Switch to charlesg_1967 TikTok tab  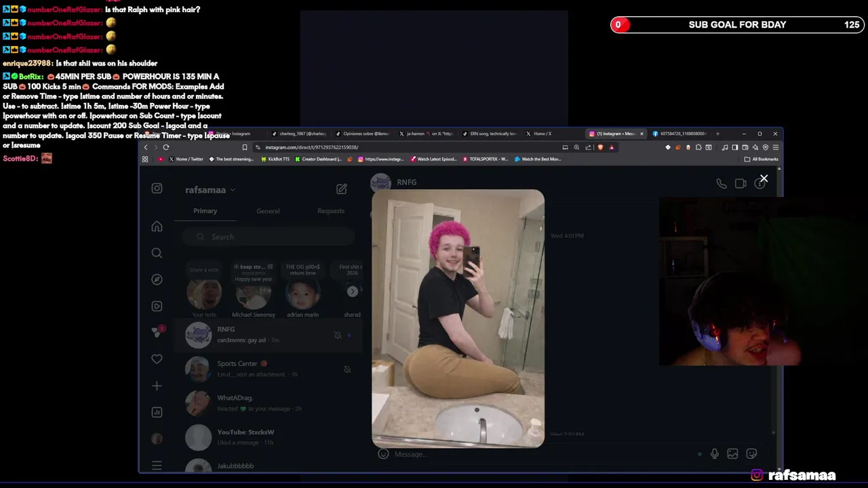coord(299,134)
